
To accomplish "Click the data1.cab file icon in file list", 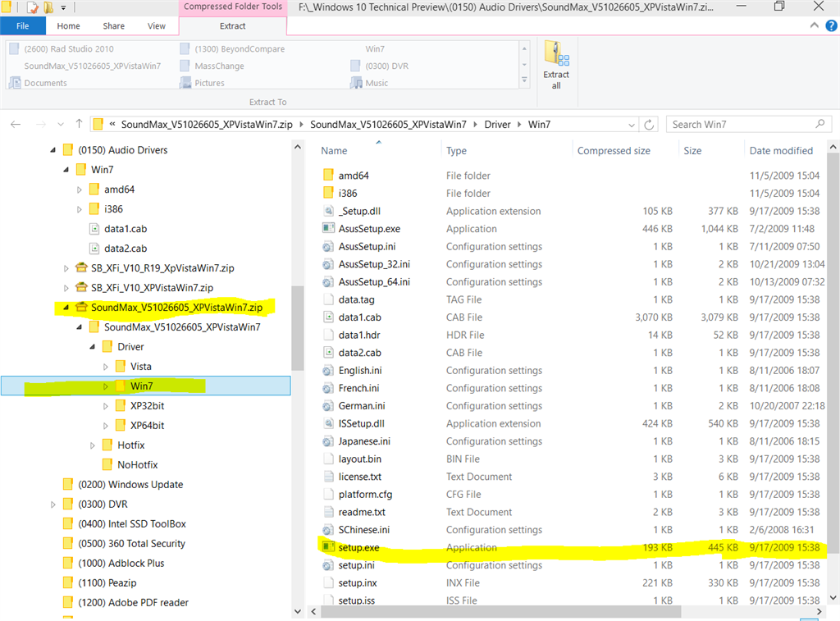I will [328, 317].
